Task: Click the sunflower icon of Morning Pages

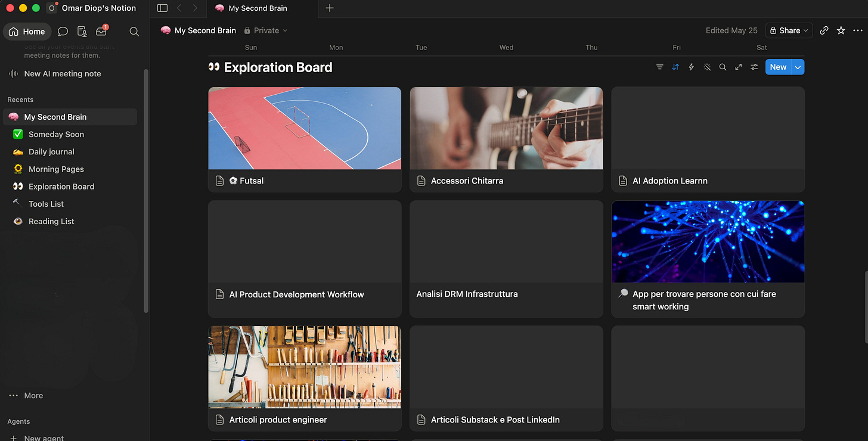Action: point(18,169)
